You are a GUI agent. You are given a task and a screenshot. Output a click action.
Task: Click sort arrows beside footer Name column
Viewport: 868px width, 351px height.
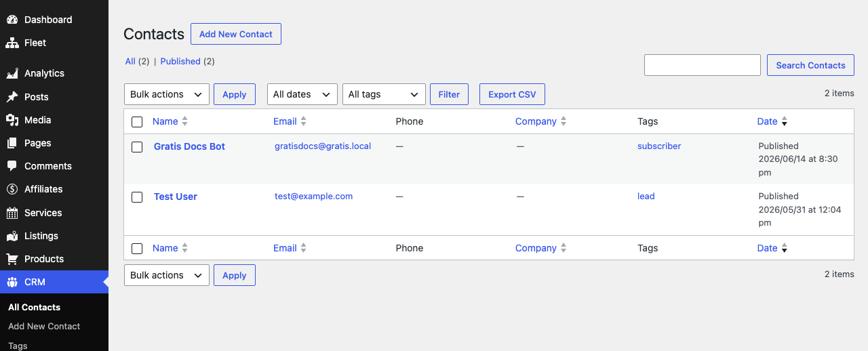[x=185, y=248]
